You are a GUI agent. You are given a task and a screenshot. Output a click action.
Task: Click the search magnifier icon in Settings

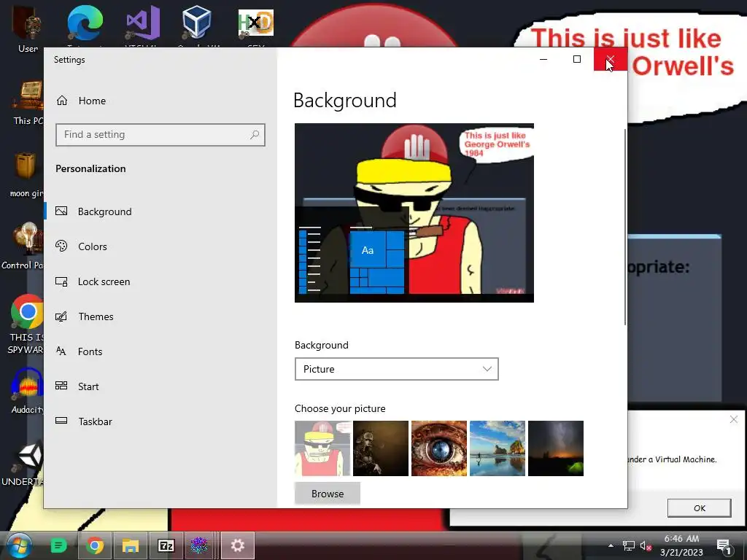point(255,135)
